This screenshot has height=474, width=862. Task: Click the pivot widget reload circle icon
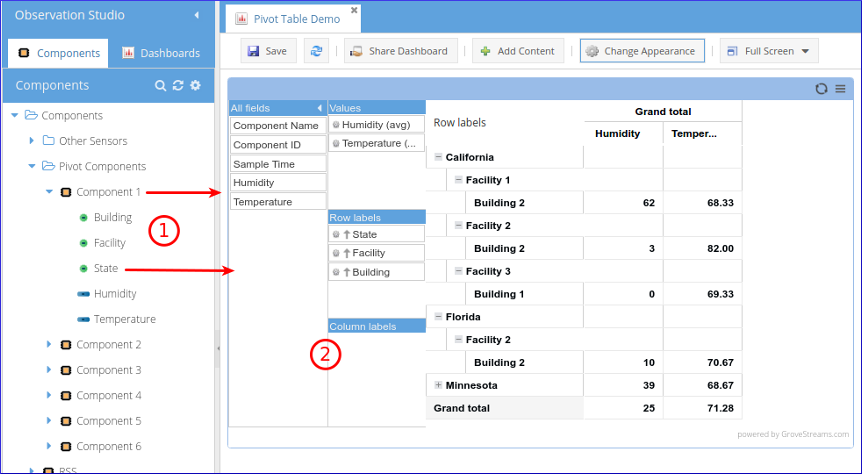tap(822, 89)
